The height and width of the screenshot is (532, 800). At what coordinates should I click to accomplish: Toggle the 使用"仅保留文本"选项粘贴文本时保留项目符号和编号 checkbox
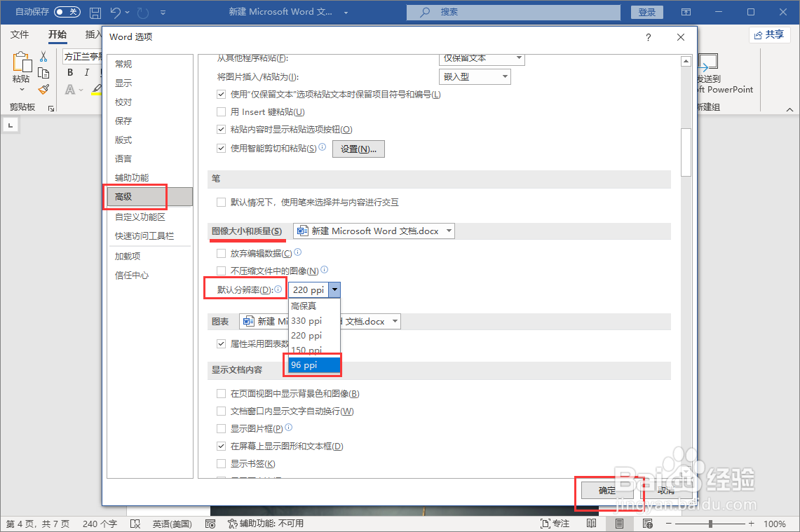tap(222, 95)
